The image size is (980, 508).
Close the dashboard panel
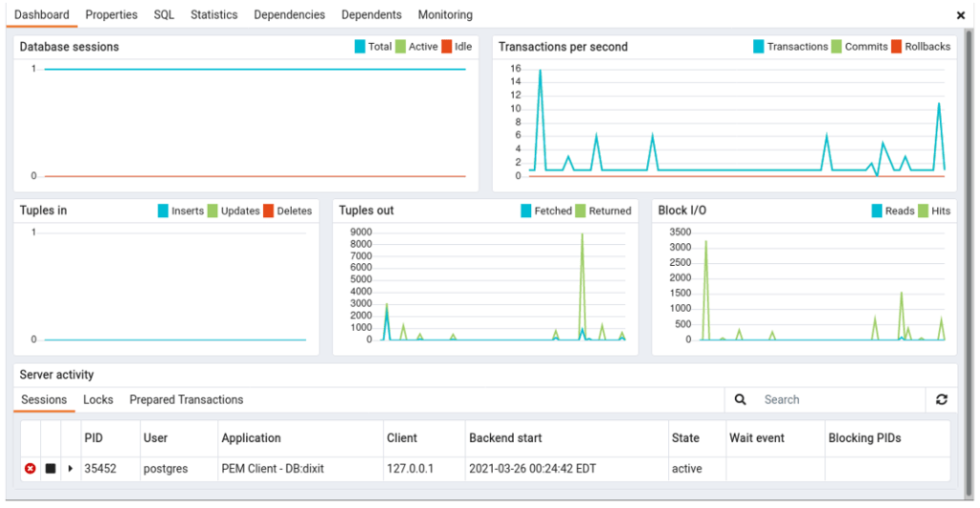click(x=961, y=15)
